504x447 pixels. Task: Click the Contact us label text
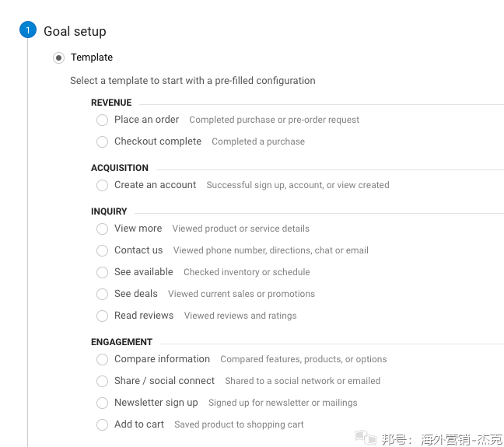pos(138,250)
